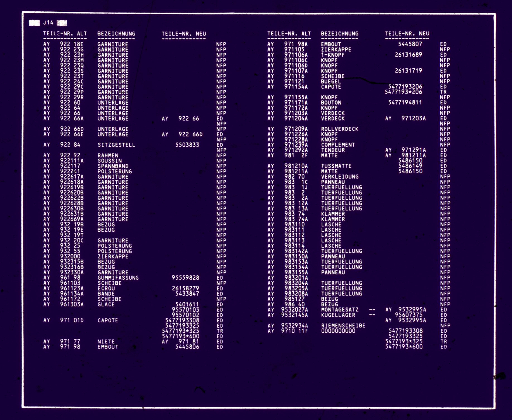
Task: Select the BANDE designation
Action: coord(106,294)
